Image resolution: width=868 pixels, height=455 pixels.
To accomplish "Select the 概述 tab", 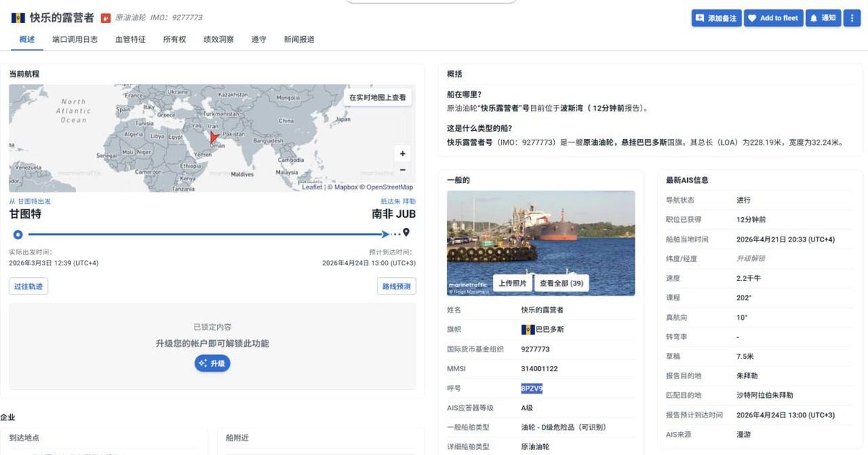I will (27, 39).
